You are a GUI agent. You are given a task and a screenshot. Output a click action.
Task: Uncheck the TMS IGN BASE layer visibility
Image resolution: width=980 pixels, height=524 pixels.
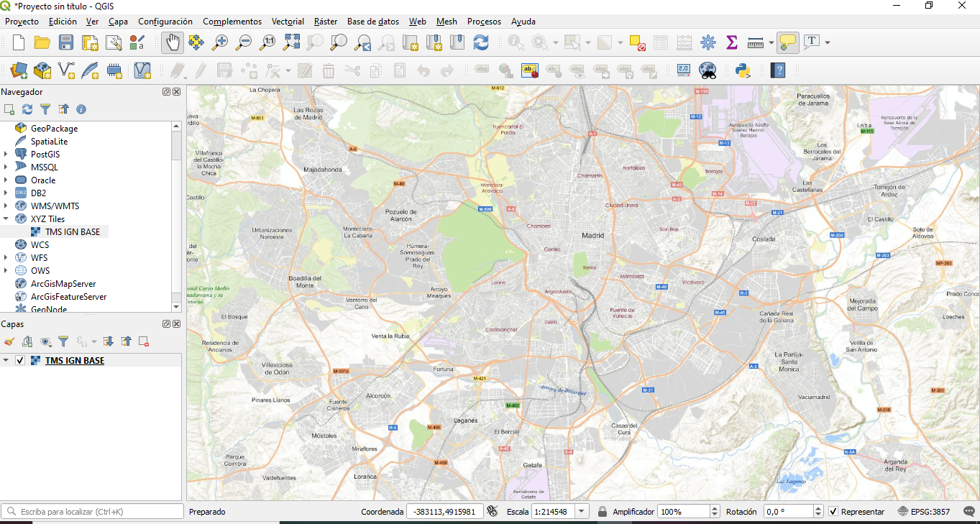[x=20, y=361]
